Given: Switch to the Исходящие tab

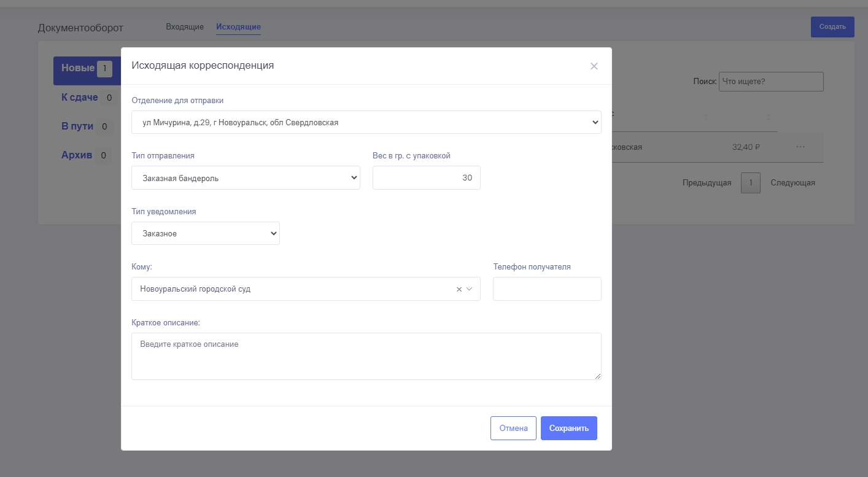Looking at the screenshot, I should coord(238,27).
